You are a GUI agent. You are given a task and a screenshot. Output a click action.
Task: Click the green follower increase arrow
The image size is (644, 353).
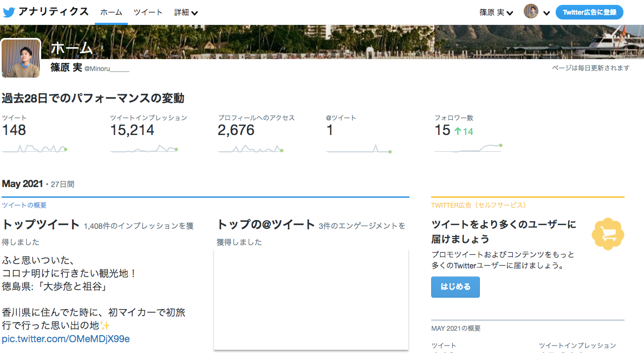point(457,131)
